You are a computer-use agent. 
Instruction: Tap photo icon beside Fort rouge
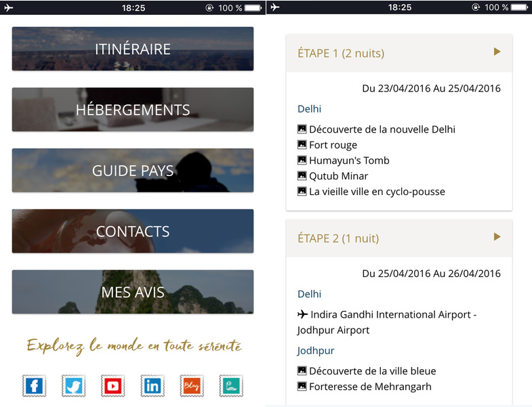pyautogui.click(x=302, y=145)
